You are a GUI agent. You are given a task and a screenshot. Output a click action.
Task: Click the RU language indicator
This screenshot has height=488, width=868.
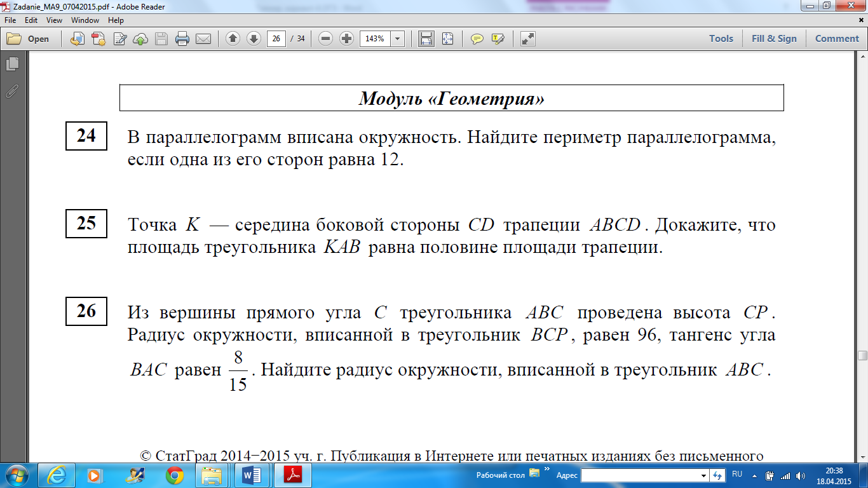point(737,474)
